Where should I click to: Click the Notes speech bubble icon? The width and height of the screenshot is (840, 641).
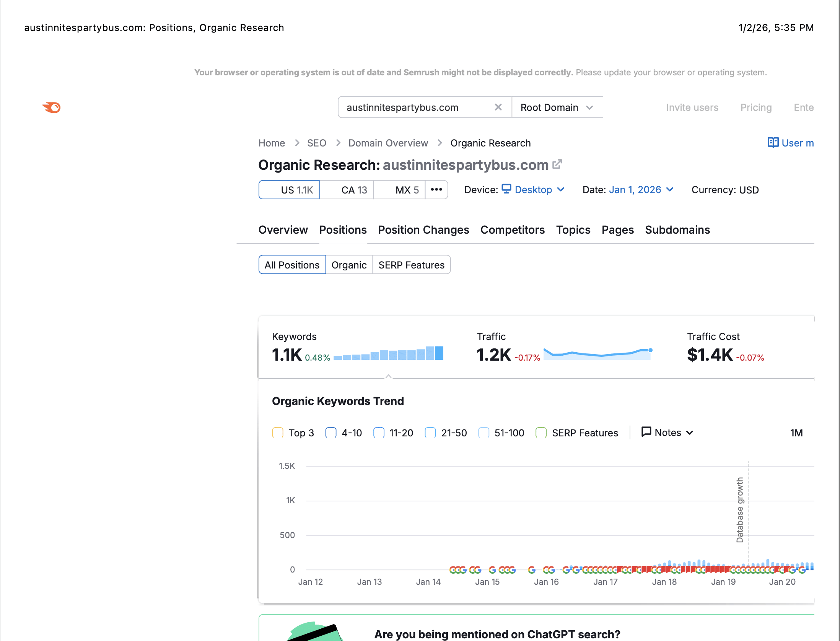pyautogui.click(x=646, y=432)
